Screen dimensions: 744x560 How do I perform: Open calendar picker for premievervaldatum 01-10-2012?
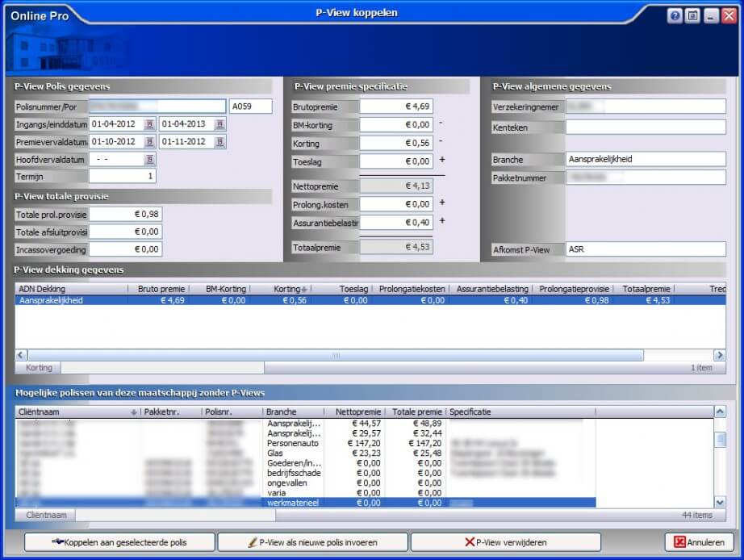pos(149,142)
